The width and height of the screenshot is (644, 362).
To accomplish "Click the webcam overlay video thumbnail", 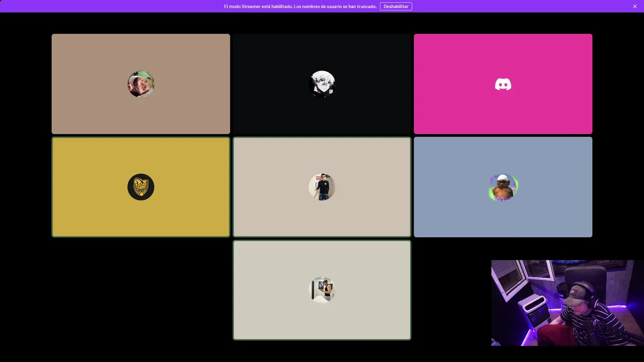I will (x=568, y=303).
